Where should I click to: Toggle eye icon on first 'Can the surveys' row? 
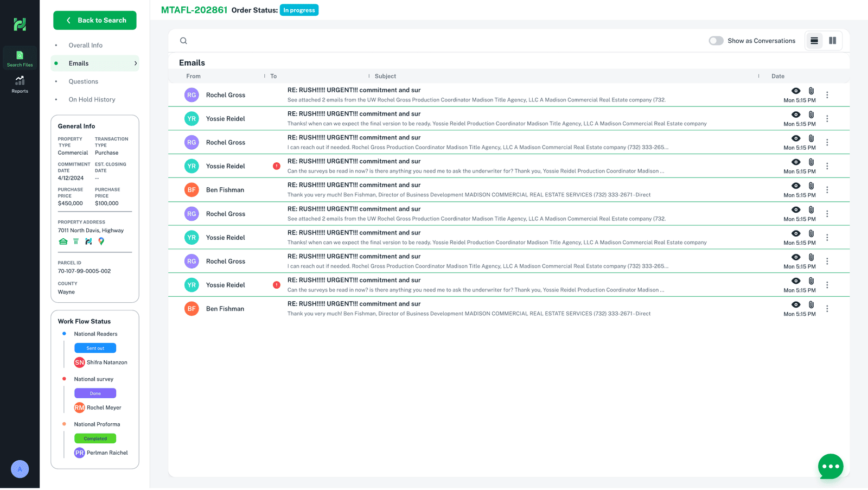[796, 162]
